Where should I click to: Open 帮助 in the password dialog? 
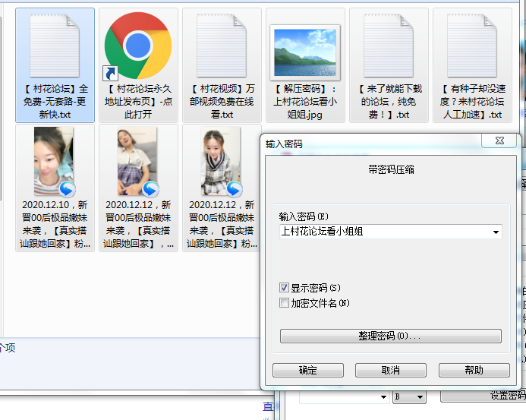coord(474,370)
